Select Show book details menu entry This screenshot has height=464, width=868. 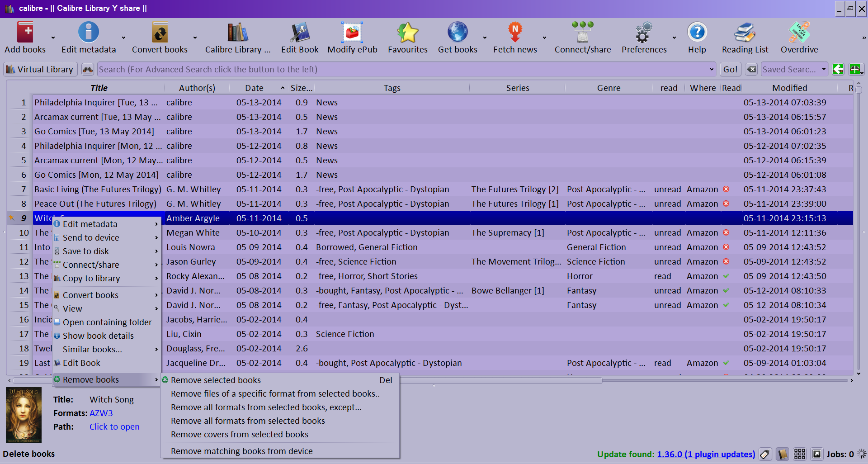click(x=107, y=336)
